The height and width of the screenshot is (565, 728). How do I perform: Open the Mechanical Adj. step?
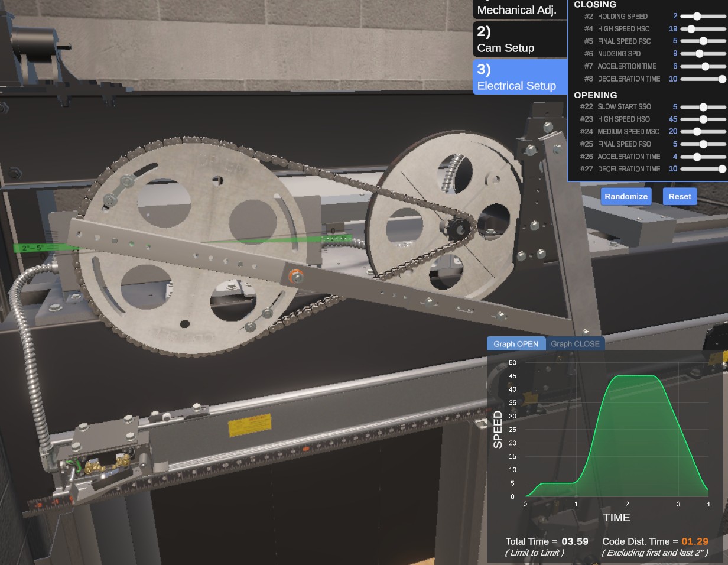pyautogui.click(x=519, y=9)
